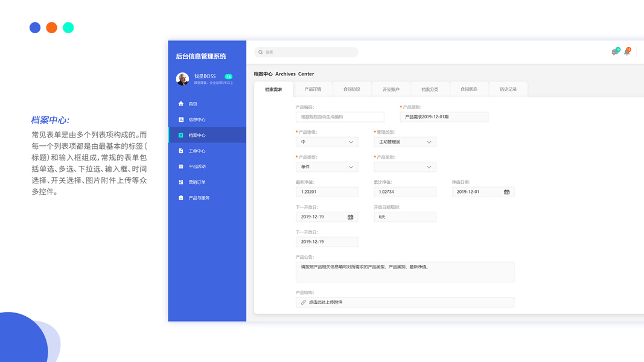Click the blue 档案中心: heading on left
The width and height of the screenshot is (644, 362).
click(50, 120)
